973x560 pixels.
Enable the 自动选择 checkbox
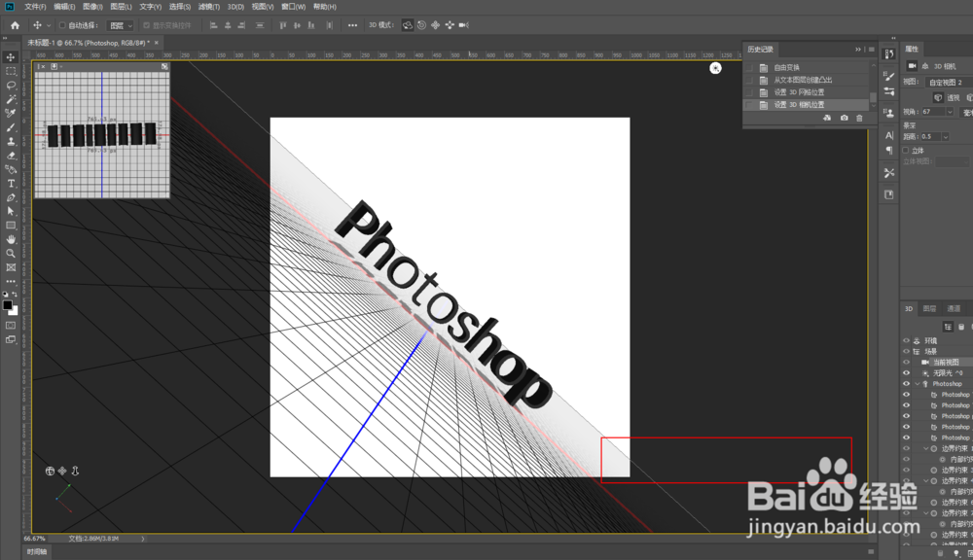click(x=62, y=25)
